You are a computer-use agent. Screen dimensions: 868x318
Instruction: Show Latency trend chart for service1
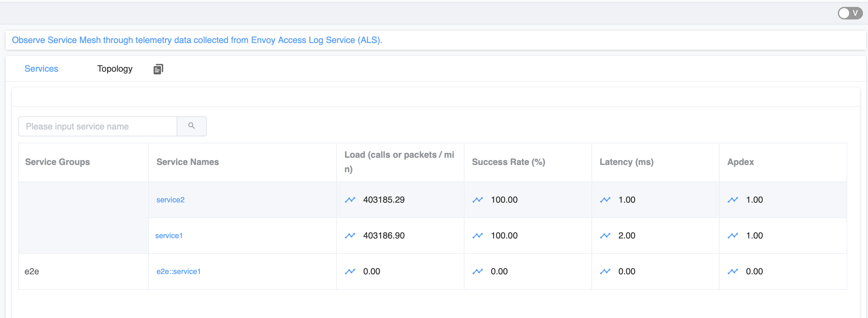605,235
